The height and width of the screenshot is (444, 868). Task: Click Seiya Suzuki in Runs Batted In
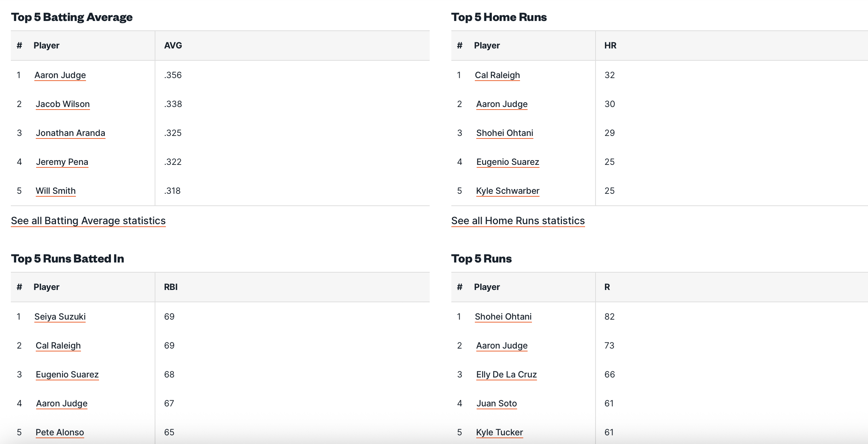pos(60,317)
